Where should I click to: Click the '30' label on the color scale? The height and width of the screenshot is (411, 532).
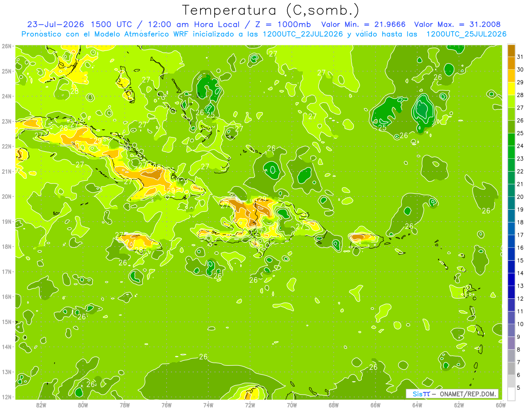(520, 70)
